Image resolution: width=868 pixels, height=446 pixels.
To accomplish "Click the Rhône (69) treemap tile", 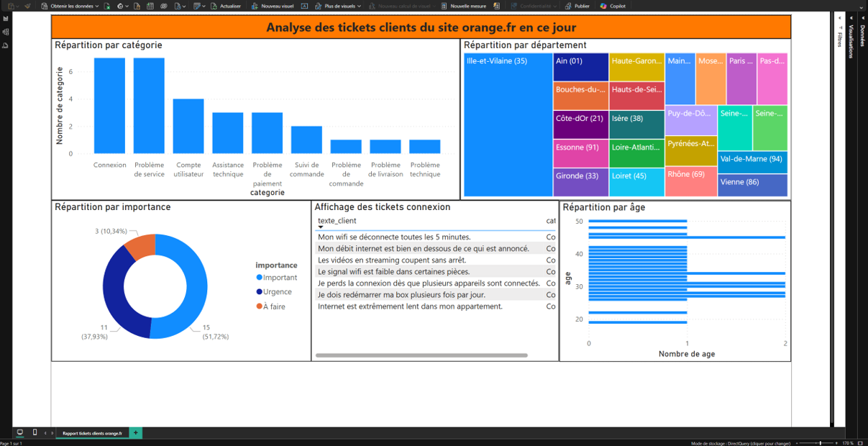I will [x=690, y=182].
